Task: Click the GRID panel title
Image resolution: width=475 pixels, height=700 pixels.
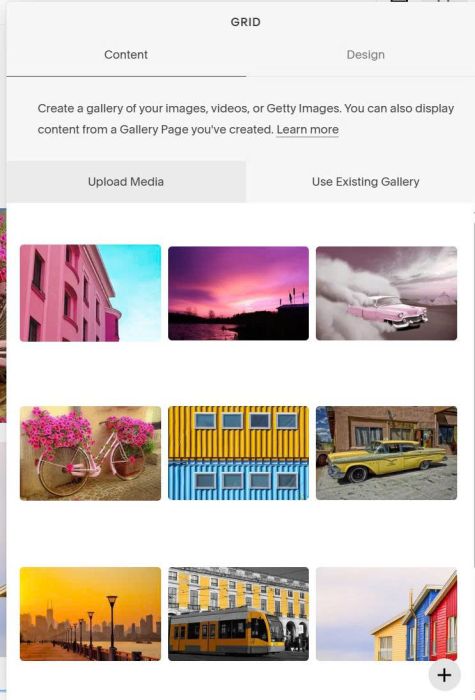Action: coord(246,22)
